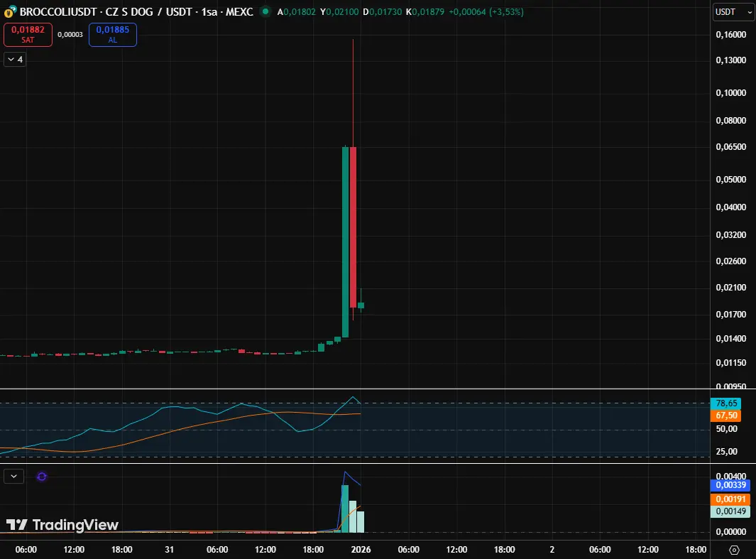Image resolution: width=756 pixels, height=559 pixels.
Task: Click the 50,00 RSI scale label
Action: click(727, 429)
